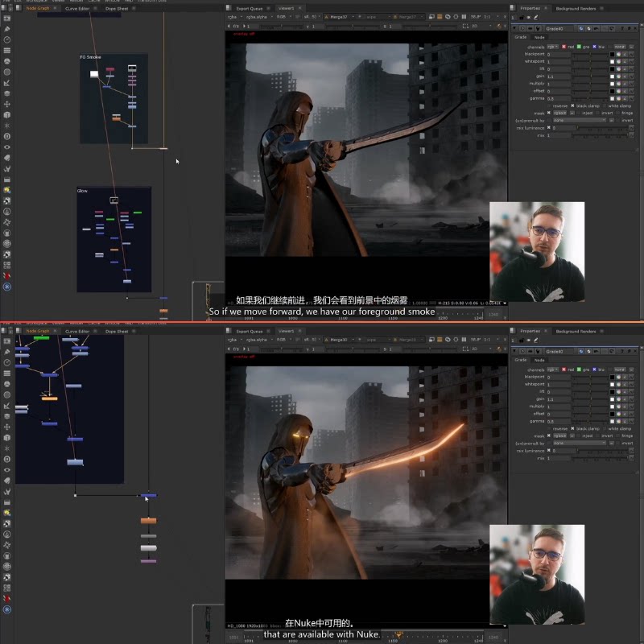Click the gamma 4 button in lower Grade40 panel

pyautogui.click(x=625, y=421)
